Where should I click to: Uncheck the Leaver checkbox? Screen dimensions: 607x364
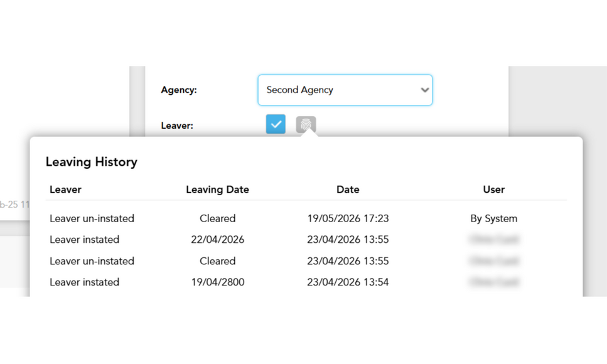[x=276, y=124]
